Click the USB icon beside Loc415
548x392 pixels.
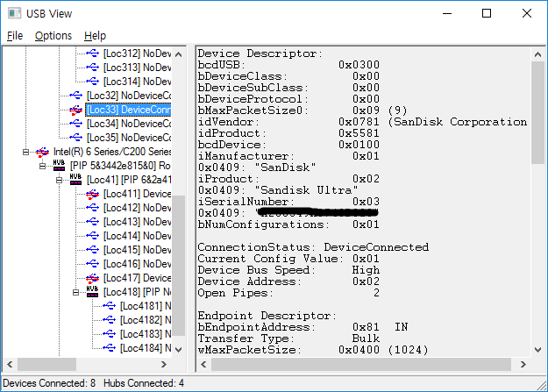click(x=93, y=250)
